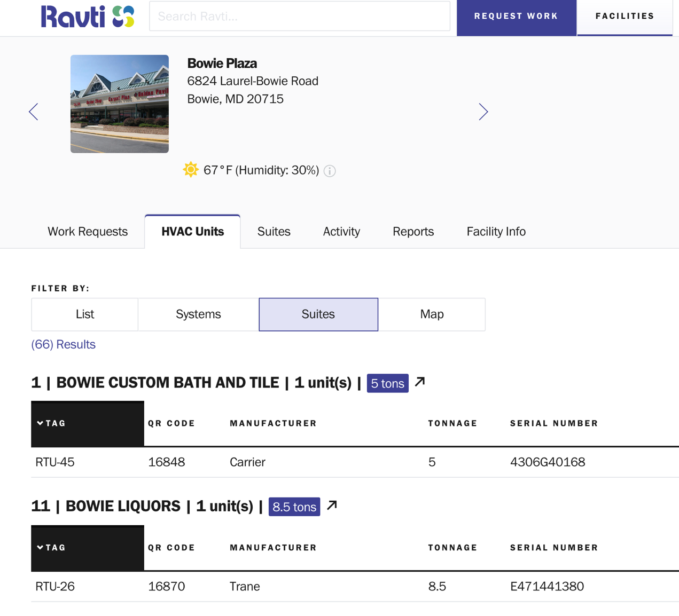679x616 pixels.
Task: Click the Carrier manufacturer cell
Action: click(x=247, y=462)
